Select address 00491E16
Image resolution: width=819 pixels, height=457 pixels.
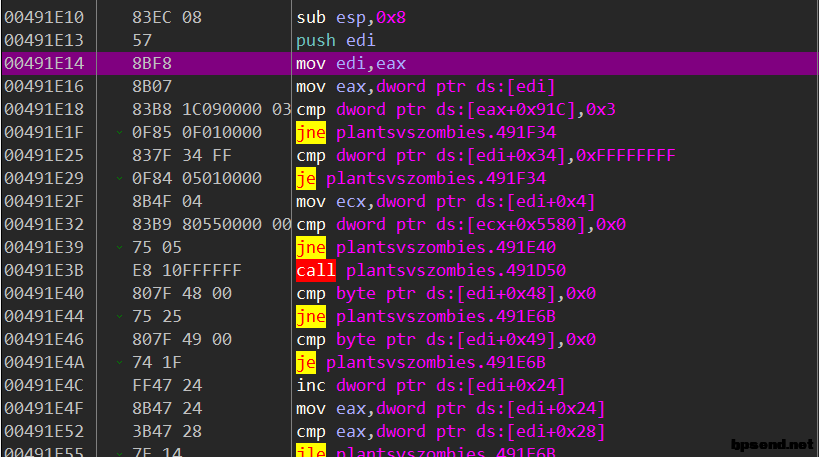(44, 86)
